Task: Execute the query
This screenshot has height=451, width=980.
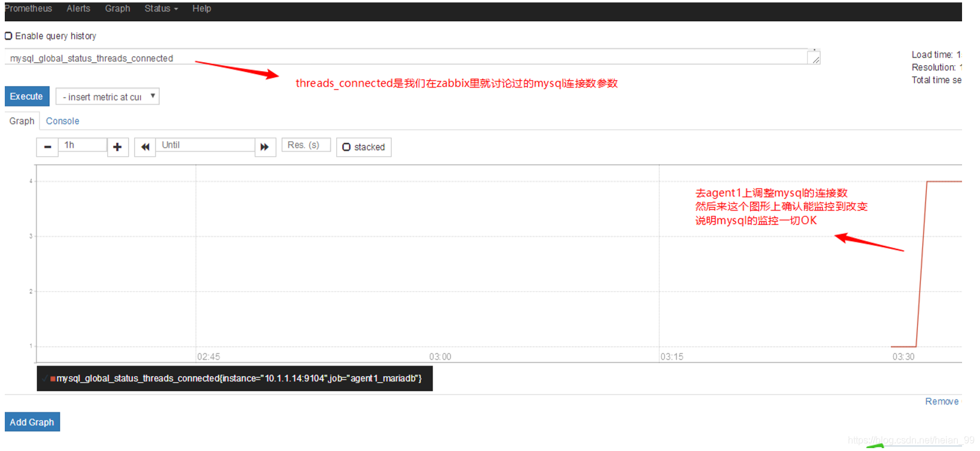Action: click(x=27, y=96)
